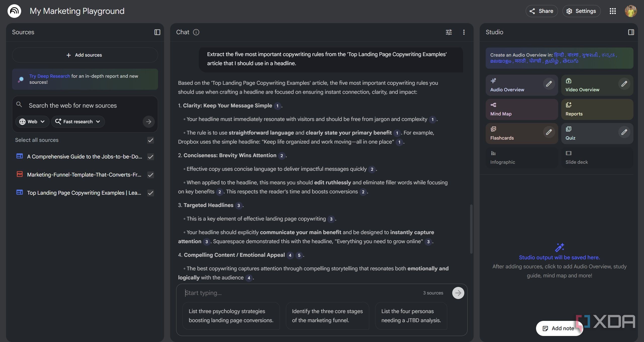Customize Quiz with pencil icon
644x342 pixels.
click(x=624, y=132)
